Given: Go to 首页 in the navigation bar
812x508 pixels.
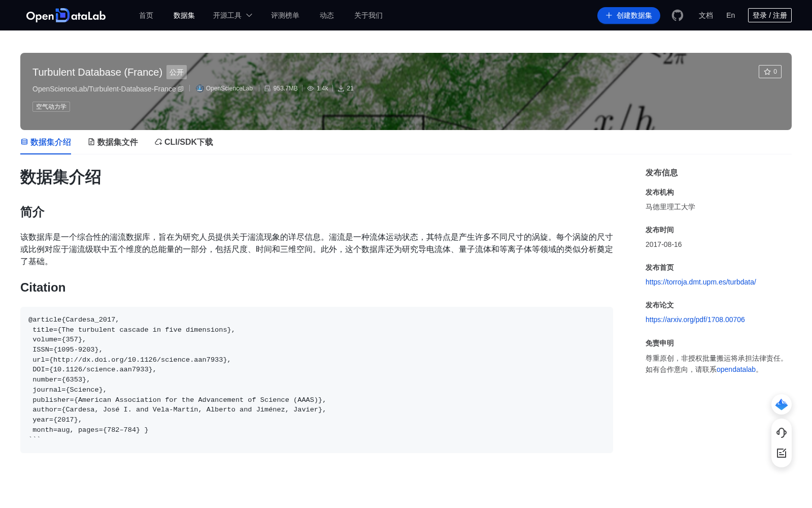Looking at the screenshot, I should pos(146,15).
